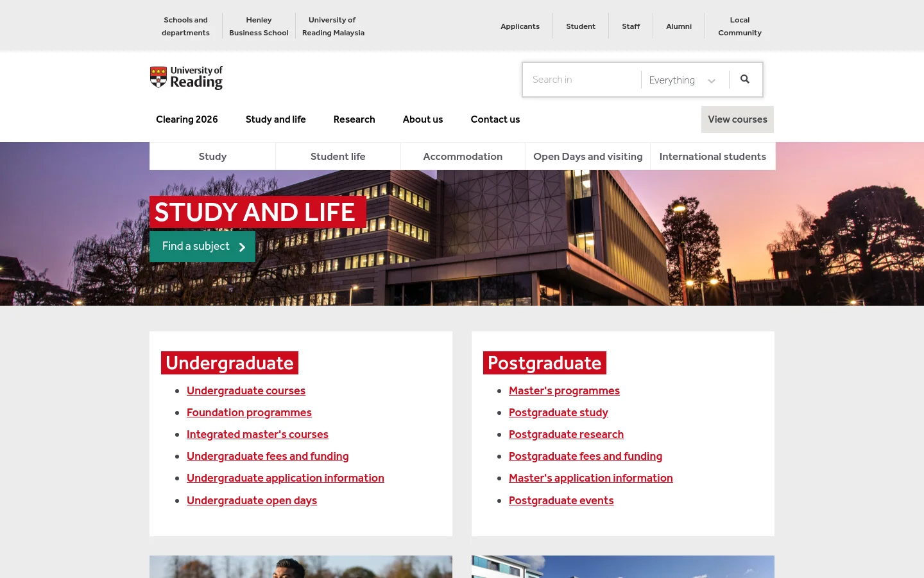
Task: Open the Alumni link
Action: 679,26
